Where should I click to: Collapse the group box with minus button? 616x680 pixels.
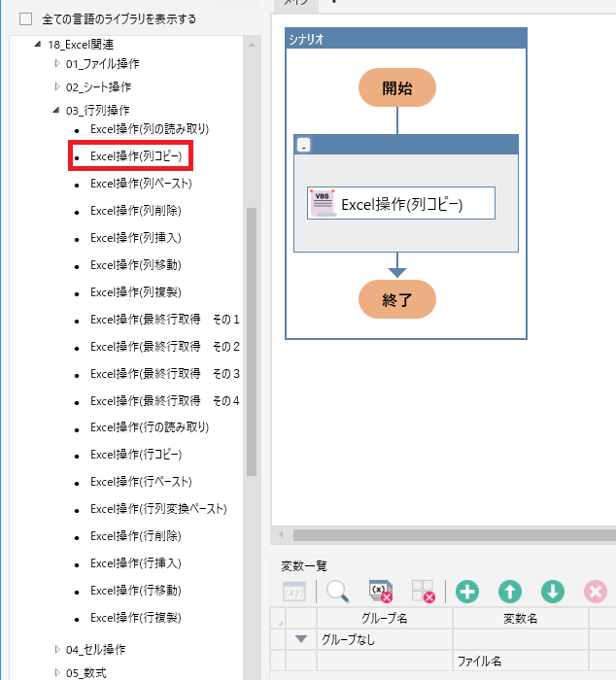[304, 145]
